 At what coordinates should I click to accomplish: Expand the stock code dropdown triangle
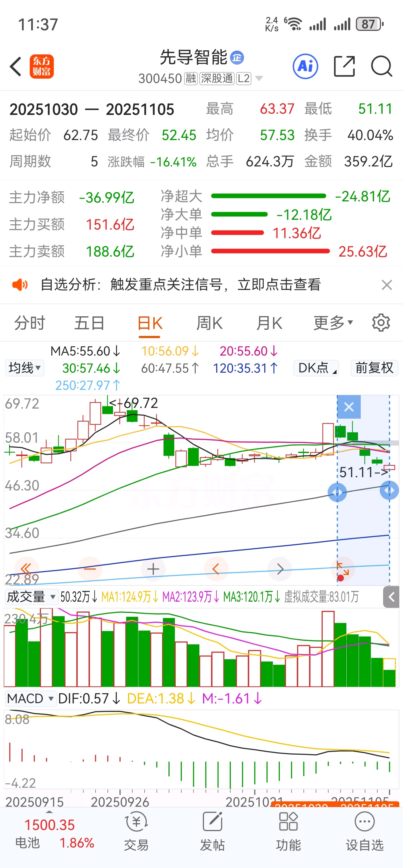pyautogui.click(x=259, y=78)
